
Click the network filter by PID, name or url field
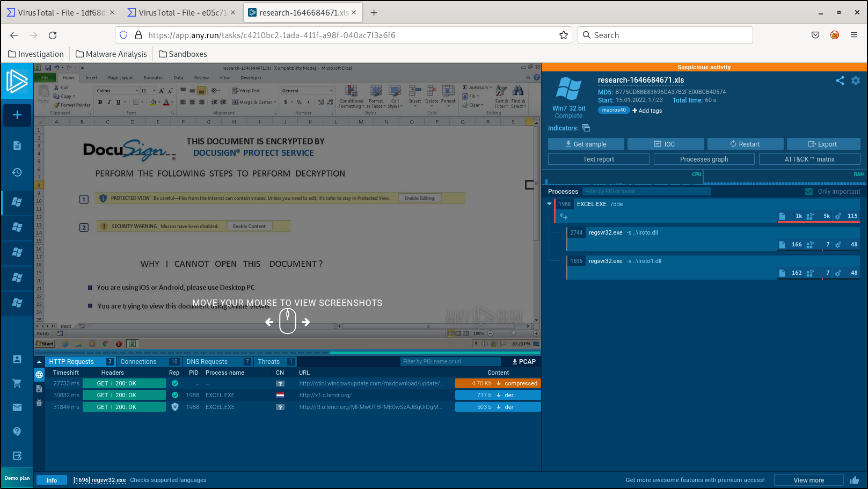[450, 362]
